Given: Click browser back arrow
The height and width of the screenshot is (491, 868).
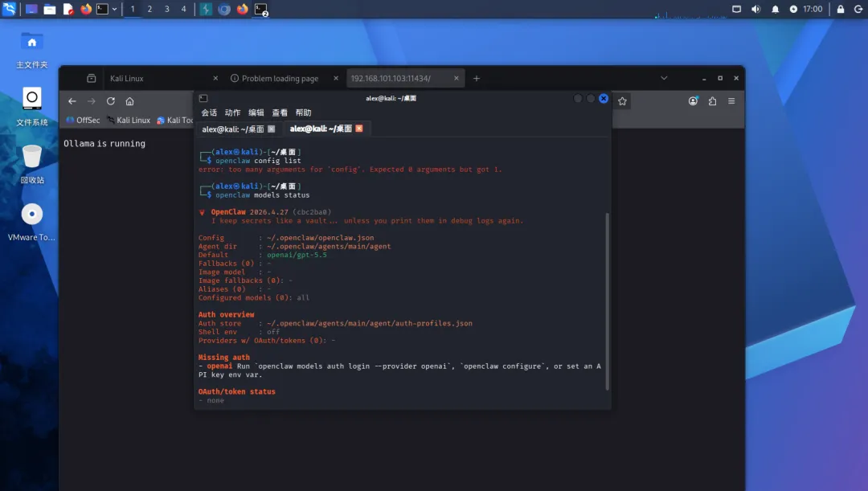Looking at the screenshot, I should click(72, 101).
